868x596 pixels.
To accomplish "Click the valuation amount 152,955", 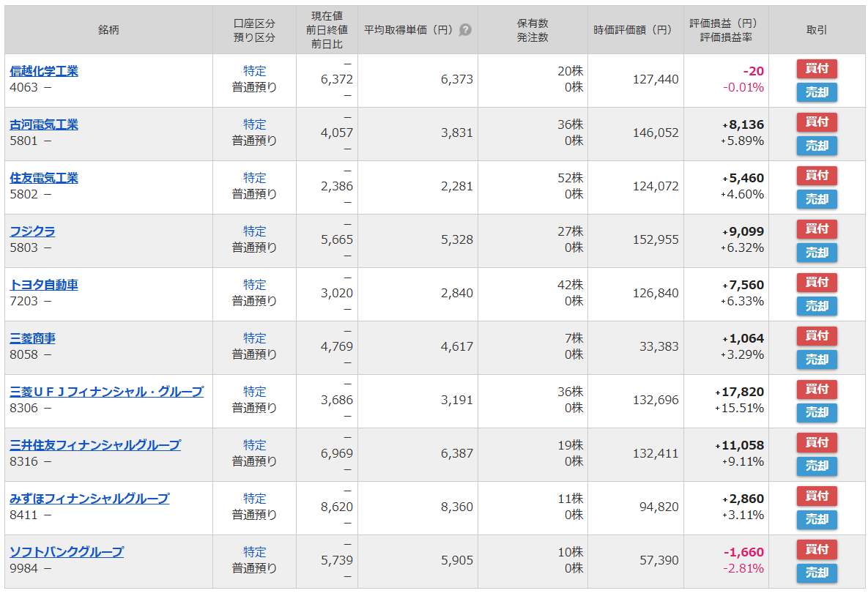I will 656,239.
